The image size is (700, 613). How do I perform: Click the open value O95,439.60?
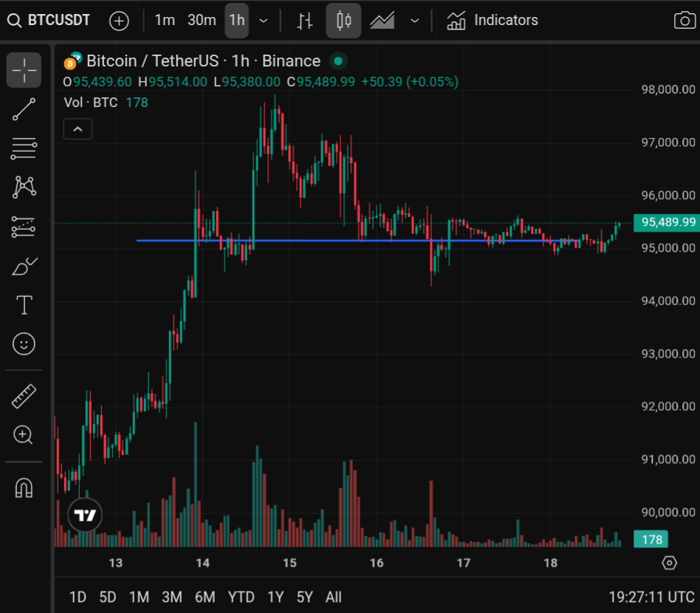[x=97, y=82]
